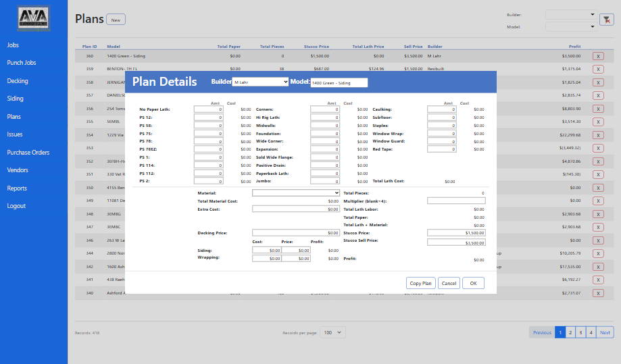Remove plan 340 with the X button
The image size is (621, 364).
coord(598,293)
